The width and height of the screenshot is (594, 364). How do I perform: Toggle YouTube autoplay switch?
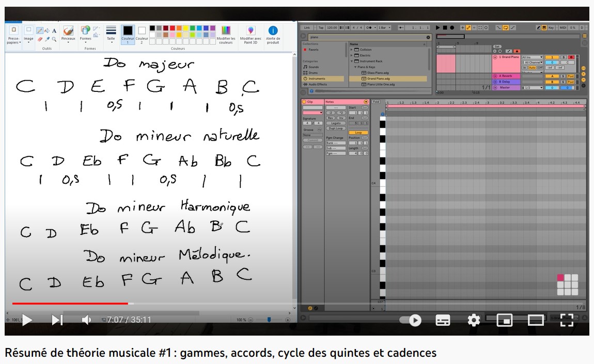[x=411, y=320]
